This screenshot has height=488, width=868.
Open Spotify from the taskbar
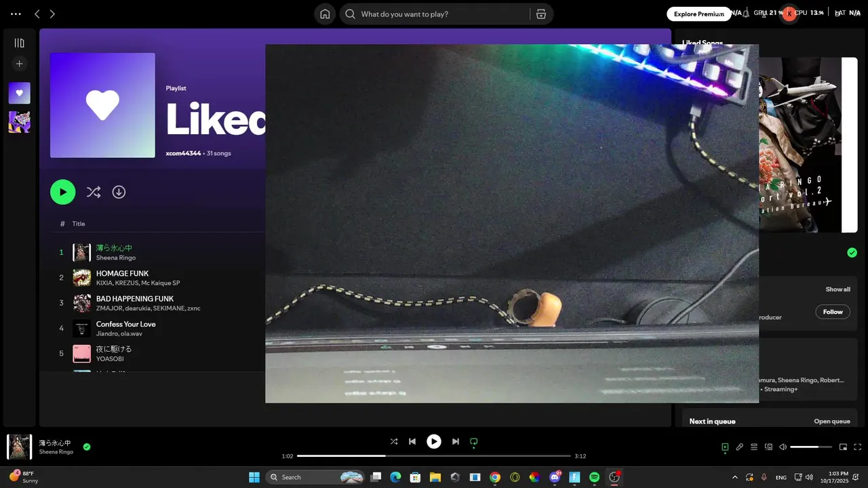594,477
